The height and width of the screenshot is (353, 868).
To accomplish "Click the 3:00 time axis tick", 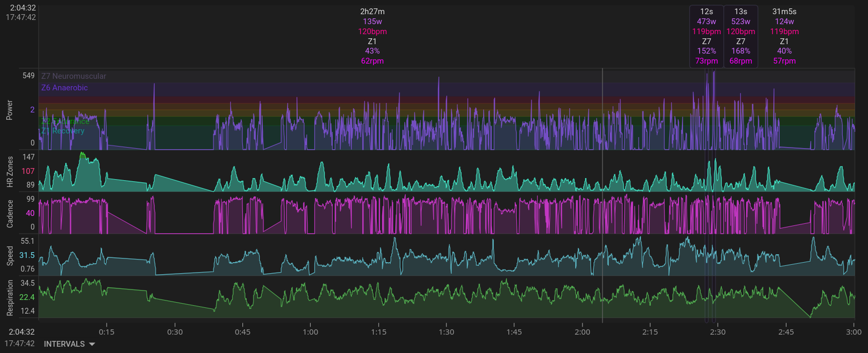I will (854, 332).
